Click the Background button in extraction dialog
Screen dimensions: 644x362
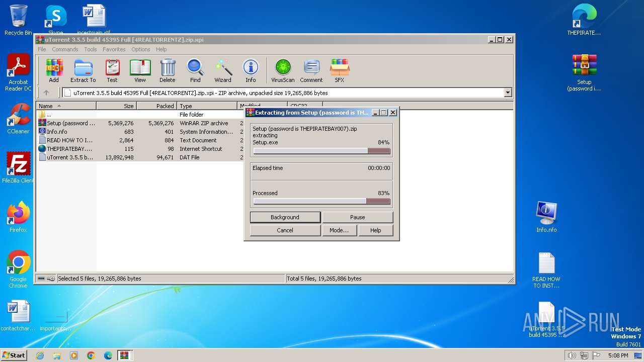[x=285, y=217]
